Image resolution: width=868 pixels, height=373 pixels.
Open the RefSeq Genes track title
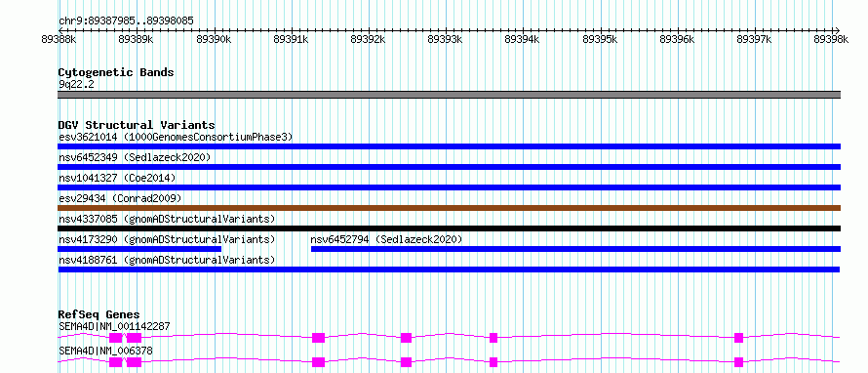pyautogui.click(x=99, y=314)
